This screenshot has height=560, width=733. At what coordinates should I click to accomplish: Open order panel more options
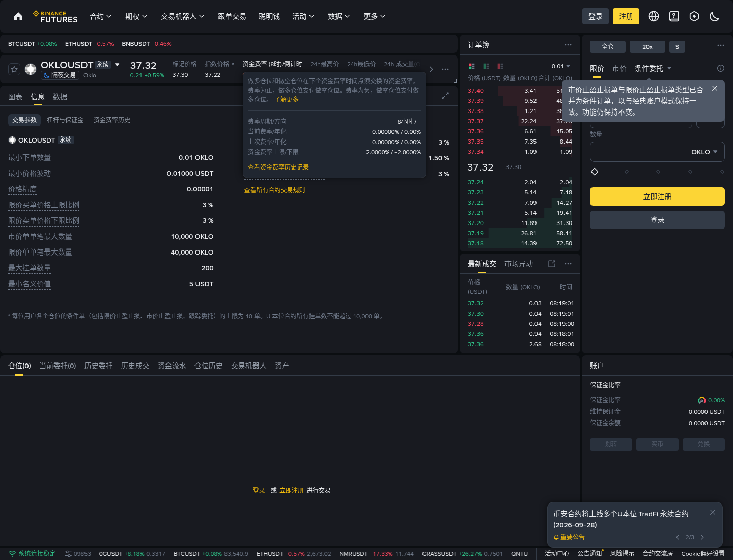(x=721, y=45)
